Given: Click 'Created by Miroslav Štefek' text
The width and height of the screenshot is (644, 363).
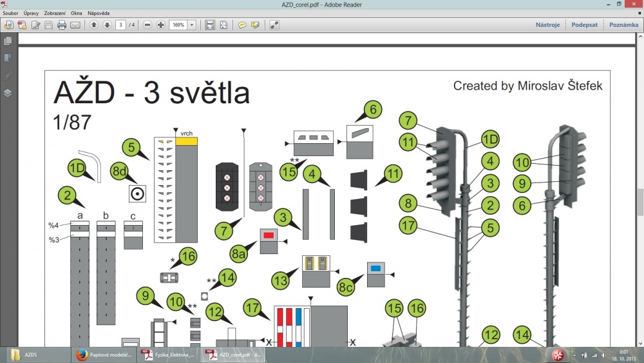Looking at the screenshot, I should [x=528, y=86].
